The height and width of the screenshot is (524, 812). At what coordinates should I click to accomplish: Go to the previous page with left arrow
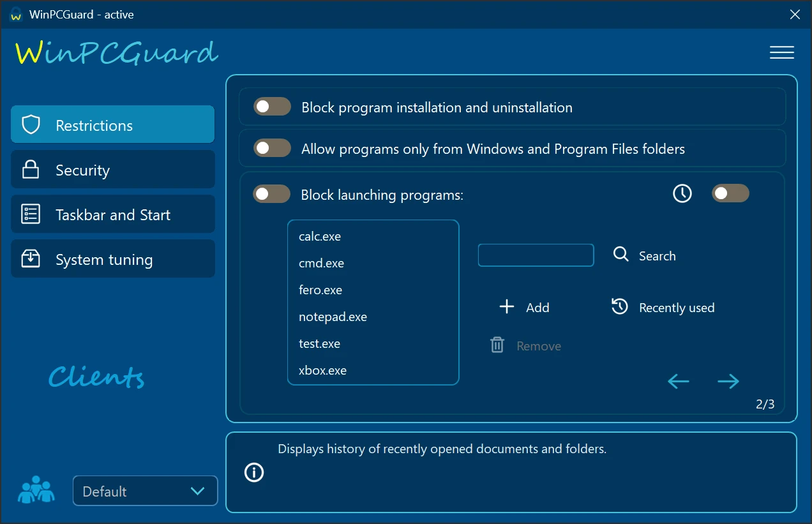point(678,382)
